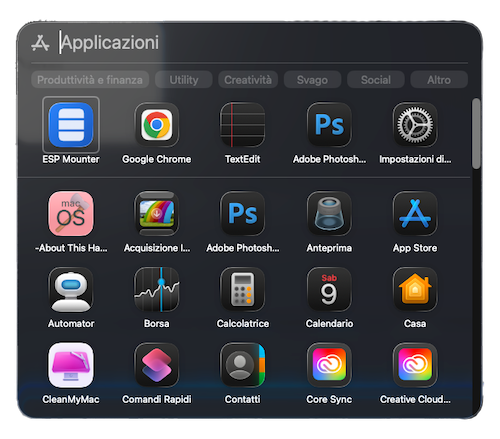Open Casa home app

tap(415, 289)
